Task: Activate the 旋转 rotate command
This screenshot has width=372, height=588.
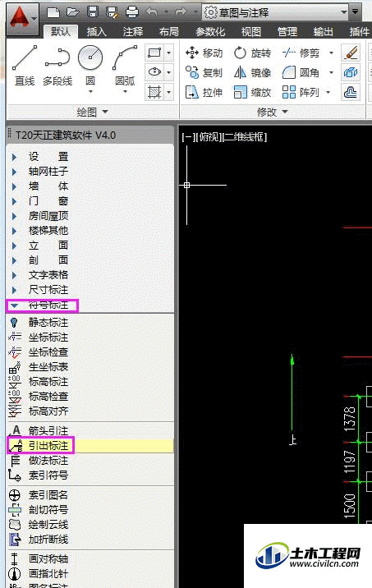Action: pyautogui.click(x=252, y=53)
